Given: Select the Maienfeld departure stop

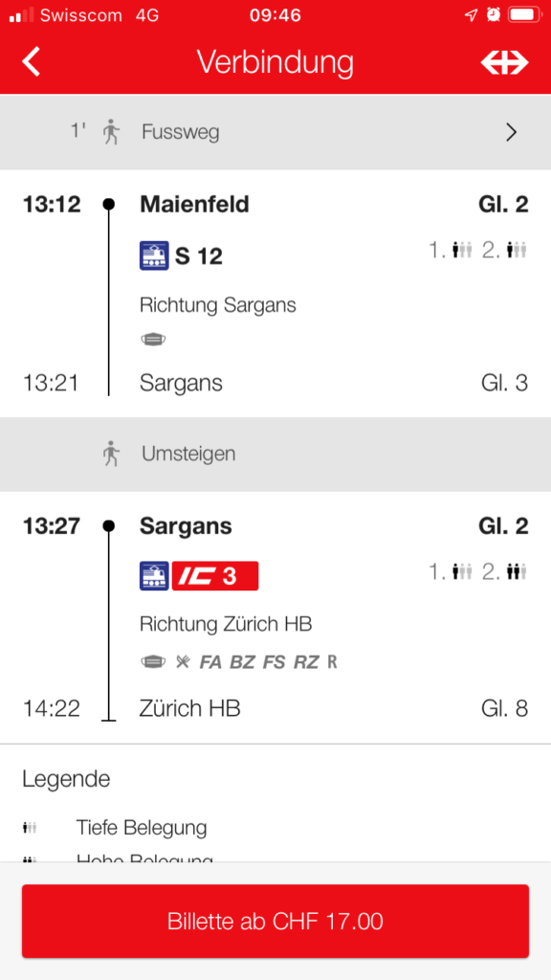Looking at the screenshot, I should (194, 205).
